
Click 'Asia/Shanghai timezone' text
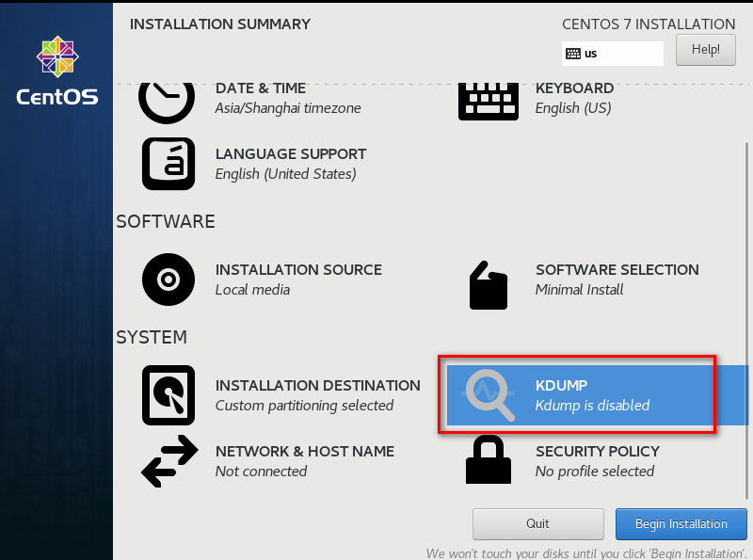click(288, 108)
